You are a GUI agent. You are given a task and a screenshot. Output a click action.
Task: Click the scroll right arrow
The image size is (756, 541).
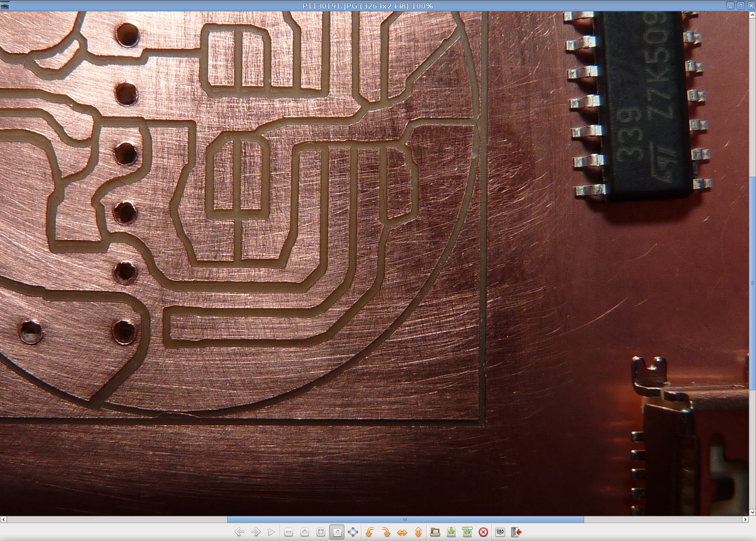745,519
